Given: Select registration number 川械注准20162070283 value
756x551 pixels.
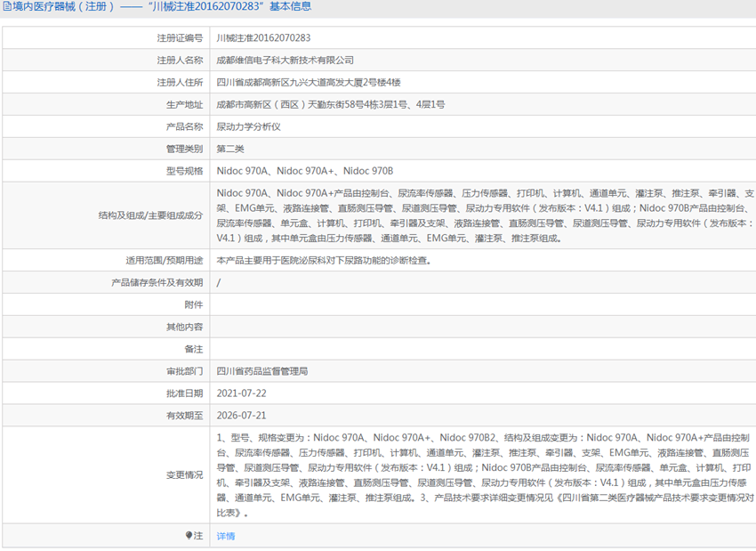Looking at the screenshot, I should point(263,37).
